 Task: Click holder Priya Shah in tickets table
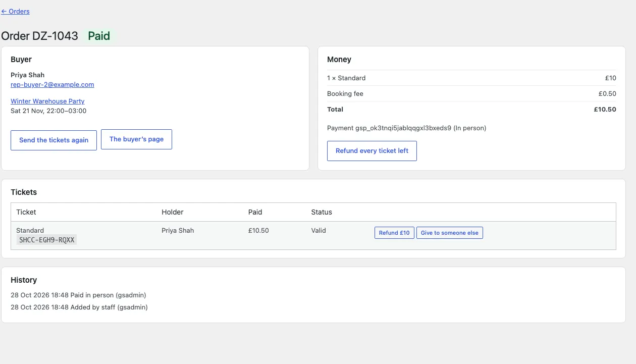coord(178,230)
